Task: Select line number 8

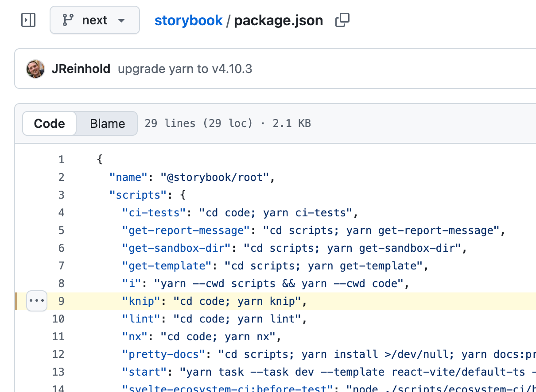Action: (61, 283)
